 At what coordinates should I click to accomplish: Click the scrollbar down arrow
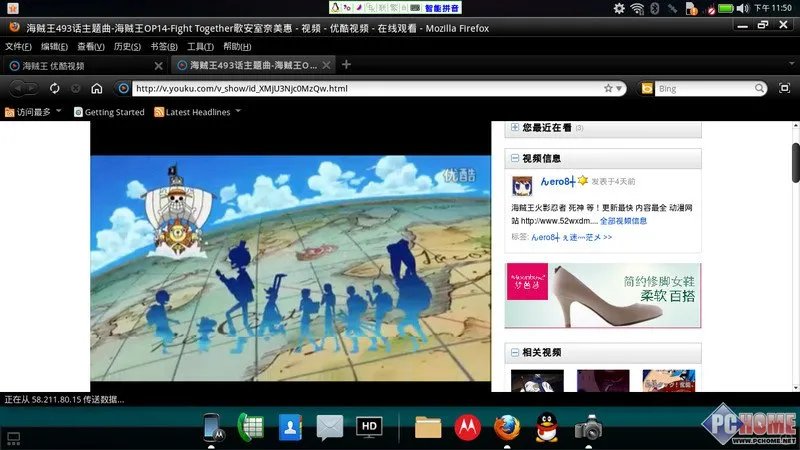[796, 388]
